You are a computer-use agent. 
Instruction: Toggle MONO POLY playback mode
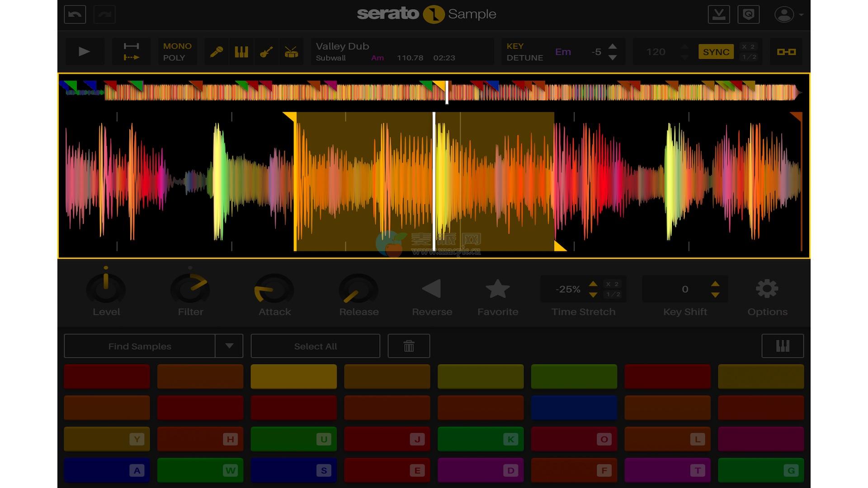(x=177, y=52)
